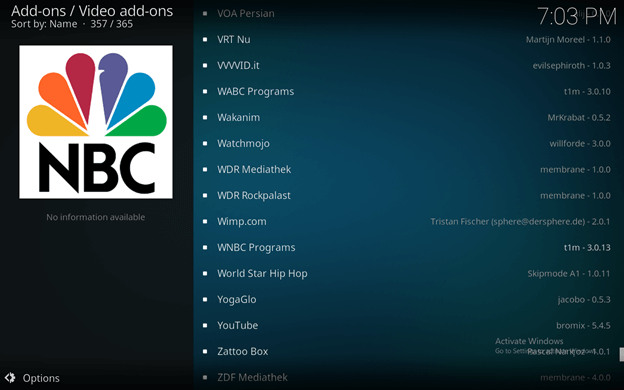
Task: Click the bullet icon beside WNBC Programs
Action: [205, 247]
